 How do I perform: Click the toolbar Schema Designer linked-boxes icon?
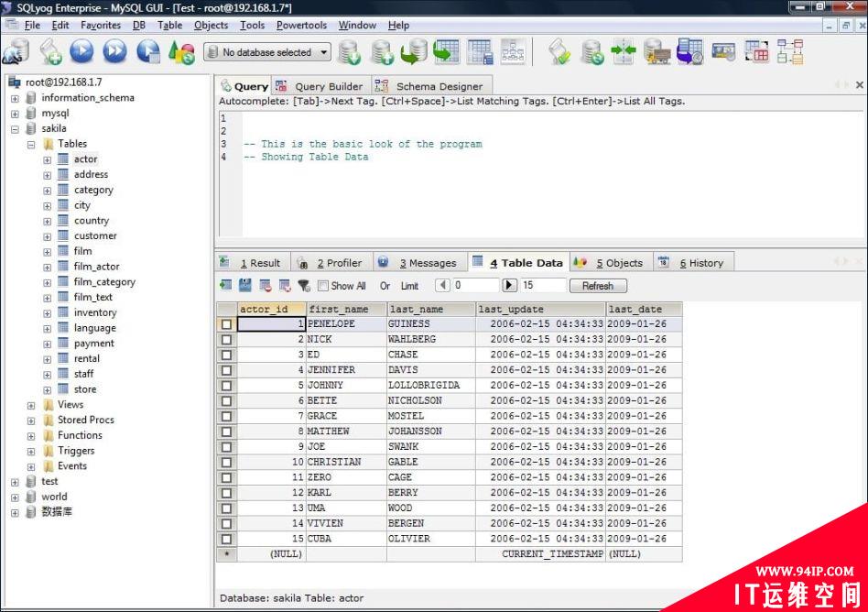click(x=789, y=51)
